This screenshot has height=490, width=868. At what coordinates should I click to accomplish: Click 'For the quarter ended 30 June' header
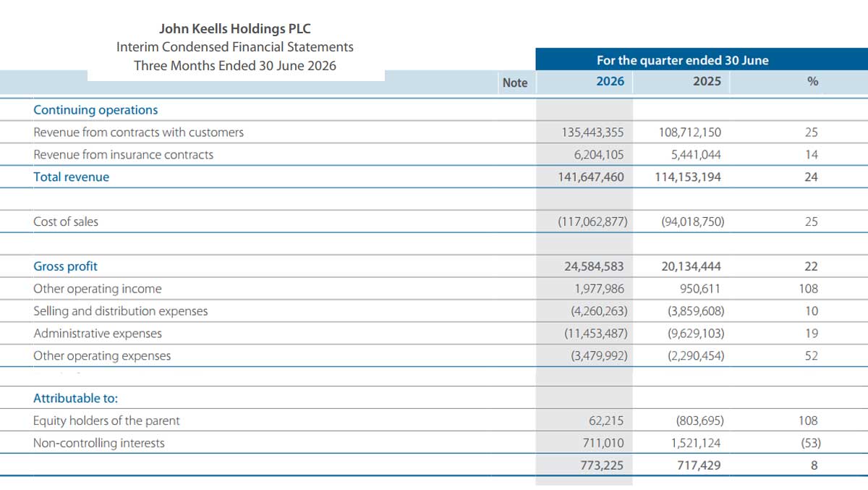point(682,61)
